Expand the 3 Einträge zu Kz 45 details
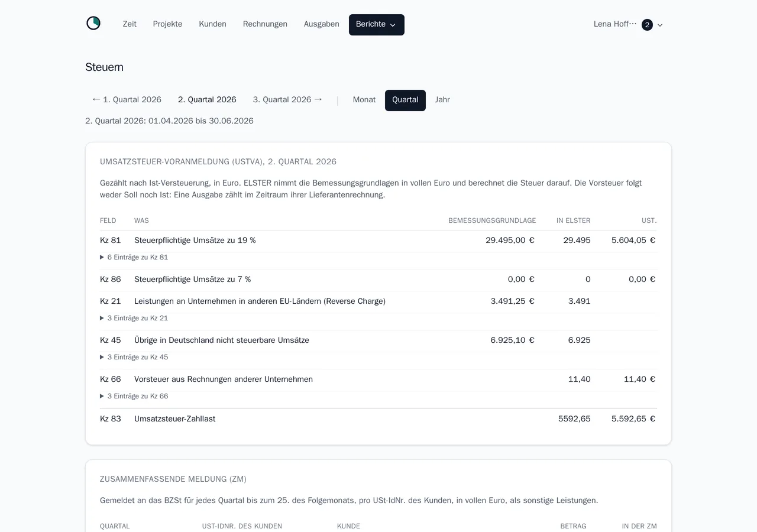The width and height of the screenshot is (757, 532). click(134, 357)
